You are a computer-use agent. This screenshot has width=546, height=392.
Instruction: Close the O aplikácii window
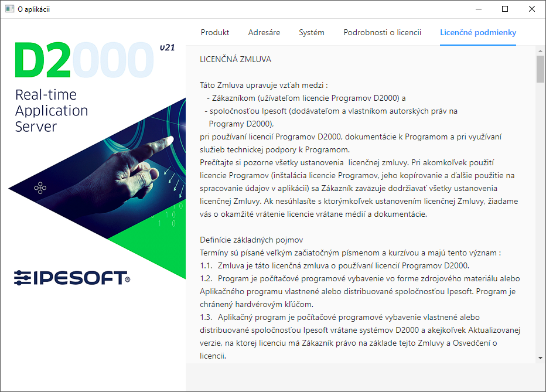click(532, 9)
